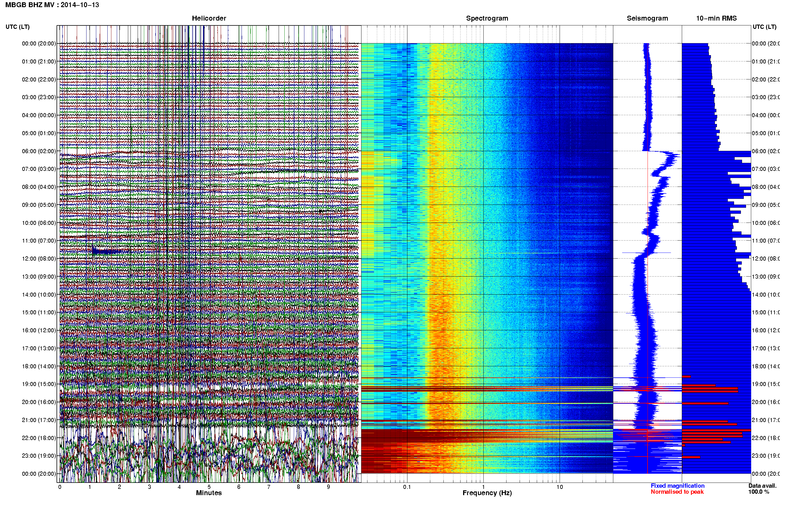Viewport: 812px width, 508px height.
Task: Click the left '23:00 (19:00)' time label
Action: (39, 456)
